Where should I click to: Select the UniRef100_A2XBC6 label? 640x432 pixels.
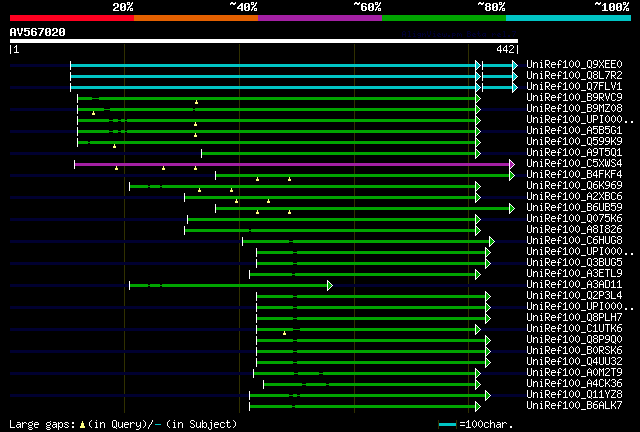[574, 197]
